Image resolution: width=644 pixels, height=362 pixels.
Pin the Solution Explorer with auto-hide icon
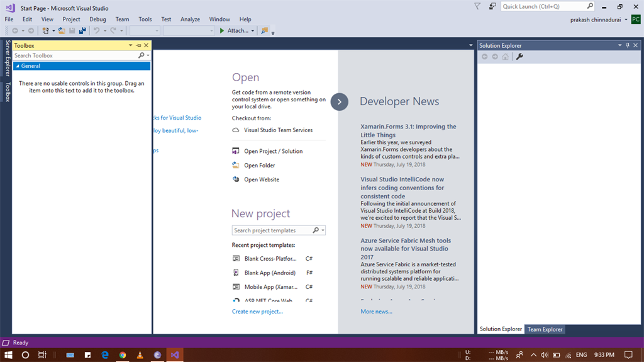(628, 45)
